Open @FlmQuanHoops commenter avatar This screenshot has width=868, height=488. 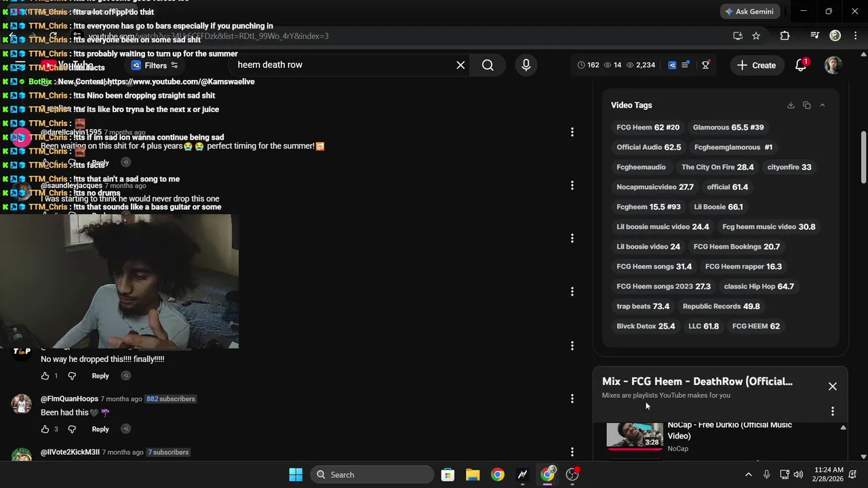pyautogui.click(x=22, y=405)
